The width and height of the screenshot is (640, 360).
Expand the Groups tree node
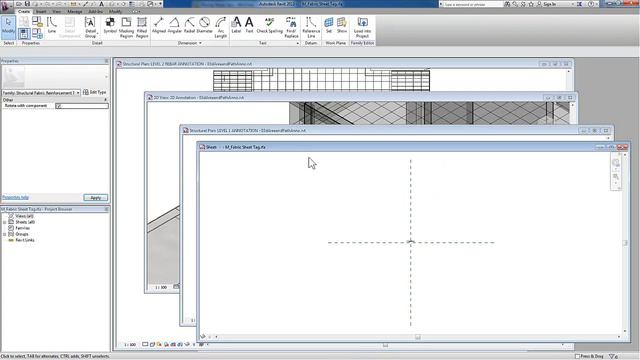click(4, 234)
